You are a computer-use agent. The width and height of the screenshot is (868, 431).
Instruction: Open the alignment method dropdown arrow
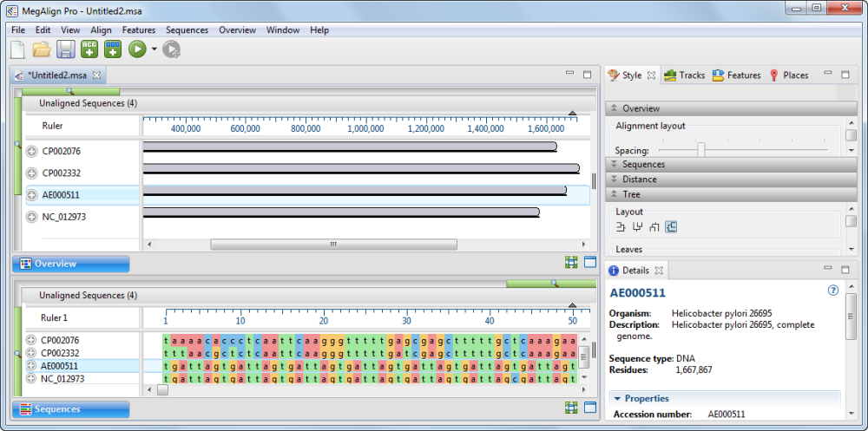(154, 49)
